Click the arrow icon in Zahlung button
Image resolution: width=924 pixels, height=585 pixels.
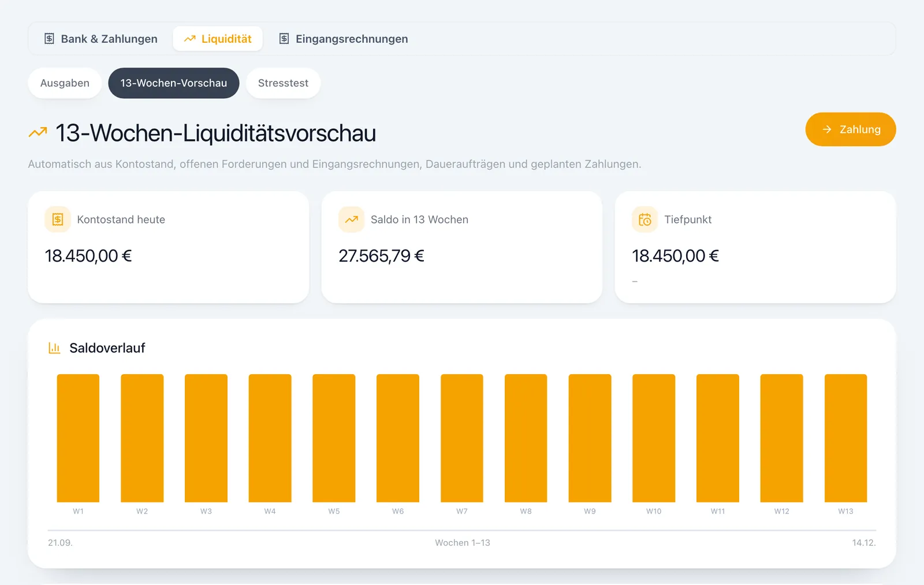coord(827,129)
